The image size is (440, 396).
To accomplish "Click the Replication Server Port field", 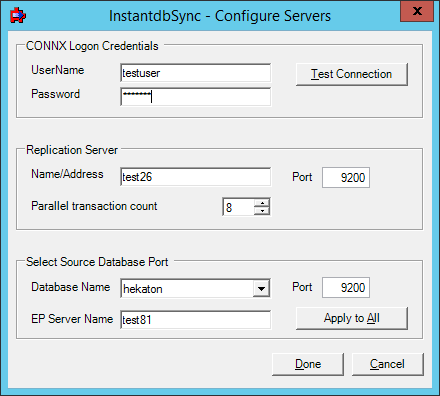I will coord(346,177).
